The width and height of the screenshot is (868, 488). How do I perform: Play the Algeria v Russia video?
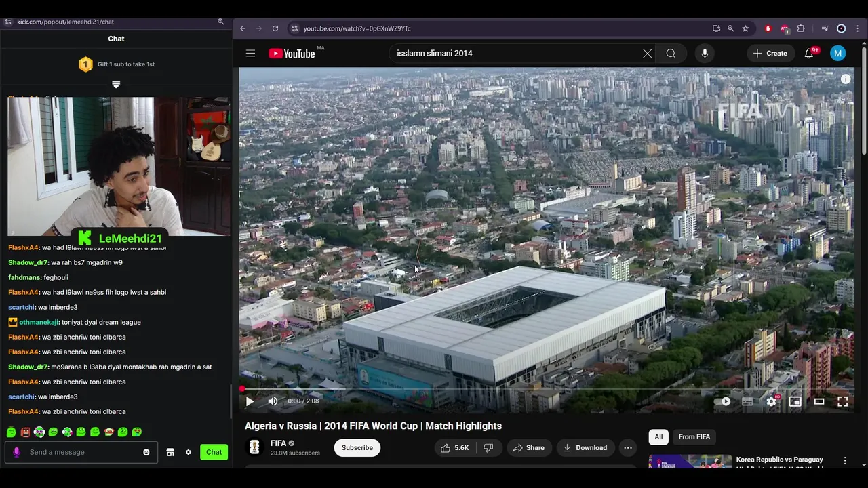[x=250, y=401]
